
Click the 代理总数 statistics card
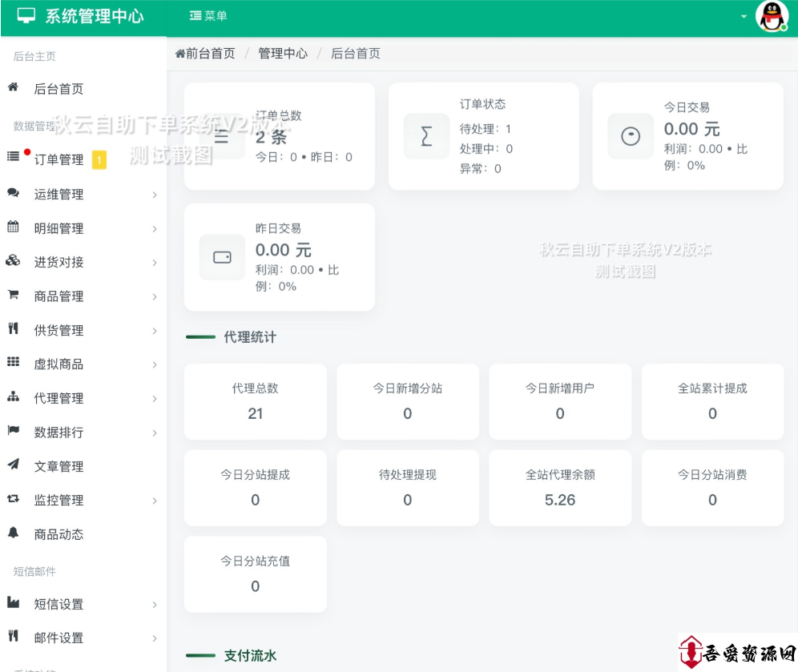255,401
